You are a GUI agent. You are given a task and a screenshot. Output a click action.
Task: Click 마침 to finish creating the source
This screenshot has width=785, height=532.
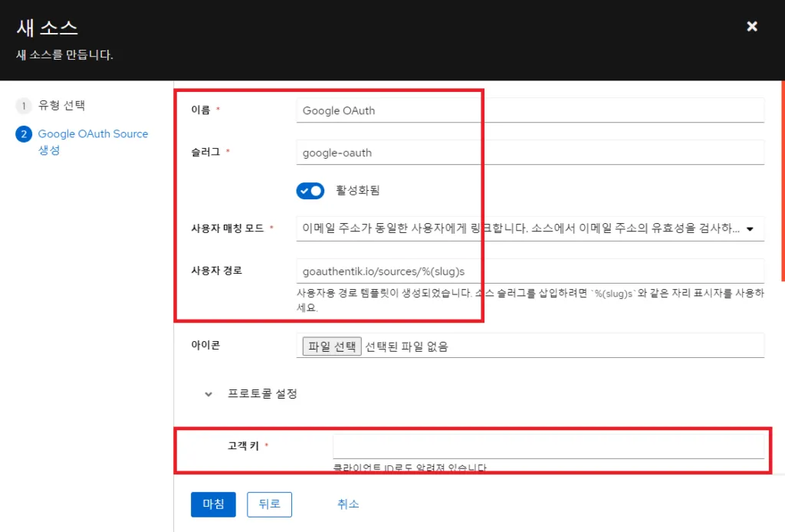(212, 504)
